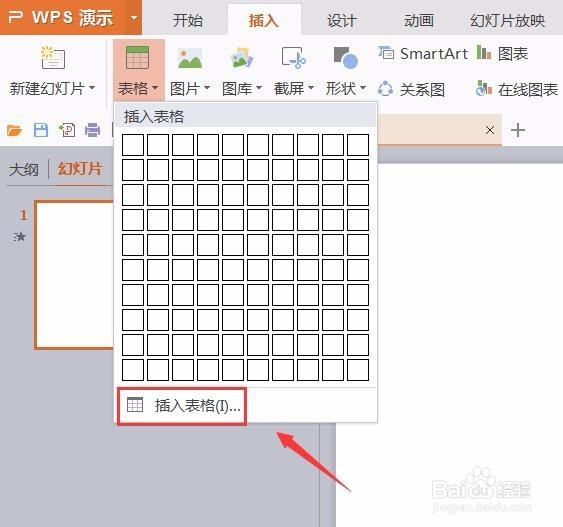Image resolution: width=563 pixels, height=527 pixels.
Task: Click the animation star under slide 1
Action: pyautogui.click(x=20, y=237)
